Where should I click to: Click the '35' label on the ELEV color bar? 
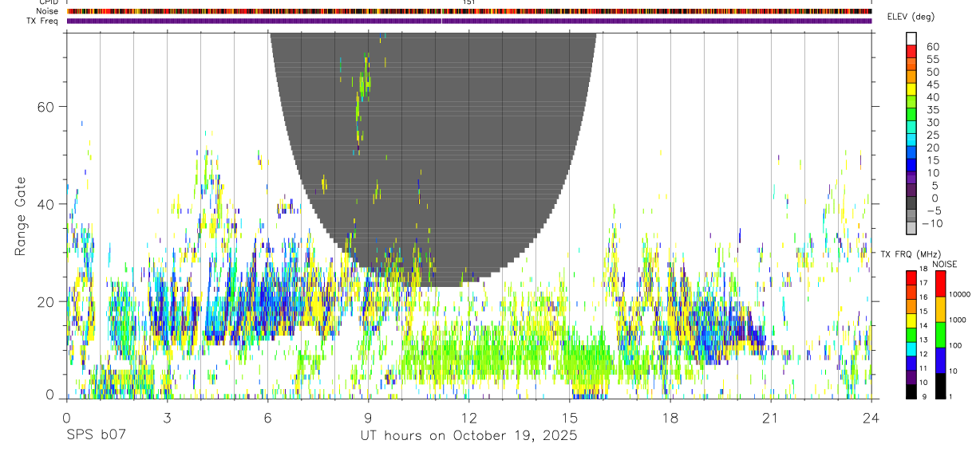click(932, 110)
